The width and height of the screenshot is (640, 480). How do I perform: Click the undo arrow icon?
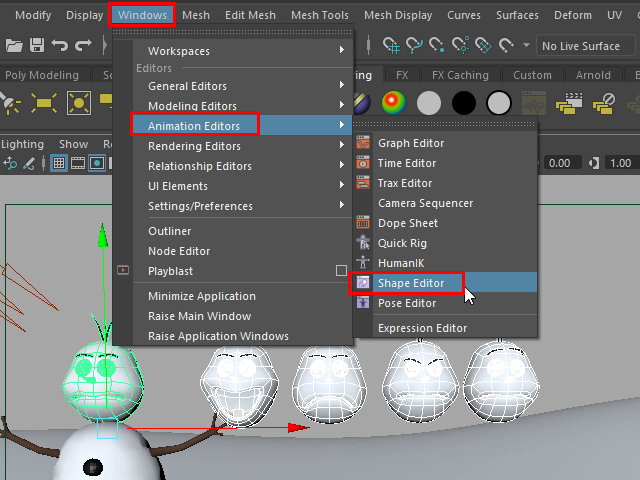[60, 46]
